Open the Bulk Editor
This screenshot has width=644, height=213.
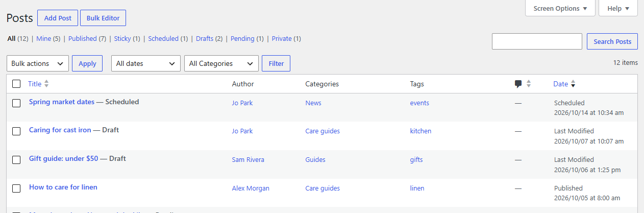click(x=103, y=18)
